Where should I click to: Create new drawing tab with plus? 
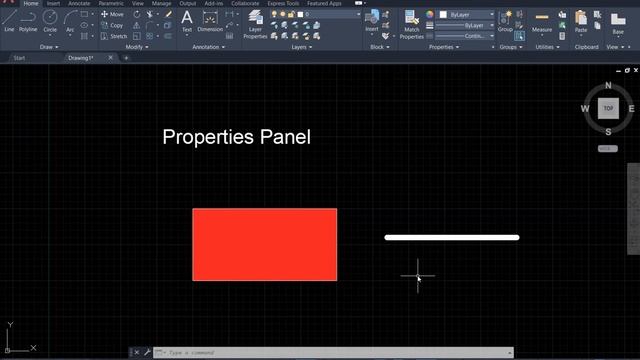coord(126,58)
